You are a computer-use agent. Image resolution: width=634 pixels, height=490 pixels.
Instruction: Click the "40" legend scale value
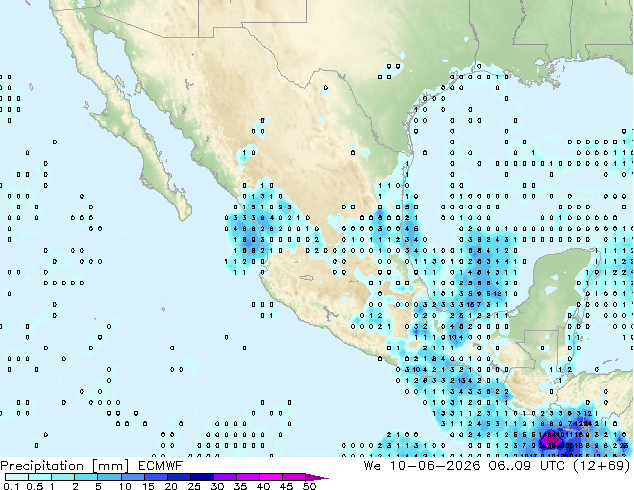point(263,486)
